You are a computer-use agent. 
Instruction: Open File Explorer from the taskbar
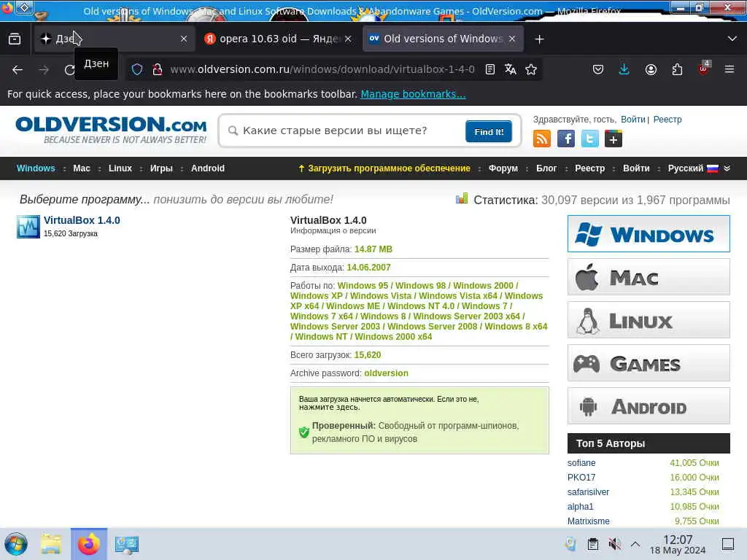pyautogui.click(x=51, y=544)
